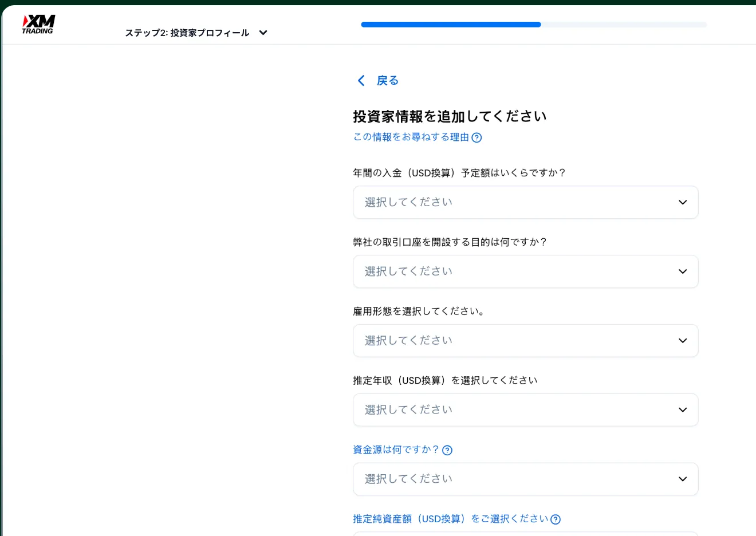The width and height of the screenshot is (756, 536).
Task: Click the arrow in the 雇用形態 dropdown
Action: point(683,341)
